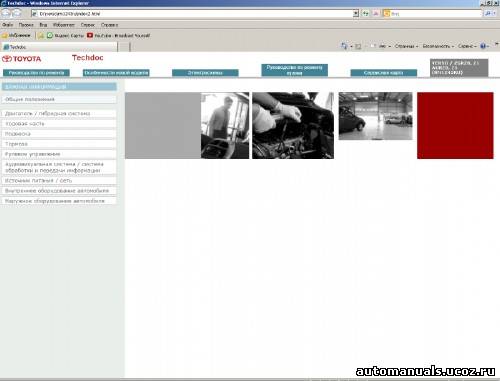Open the Файл menu
500x381 pixels.
pyautogui.click(x=7, y=25)
